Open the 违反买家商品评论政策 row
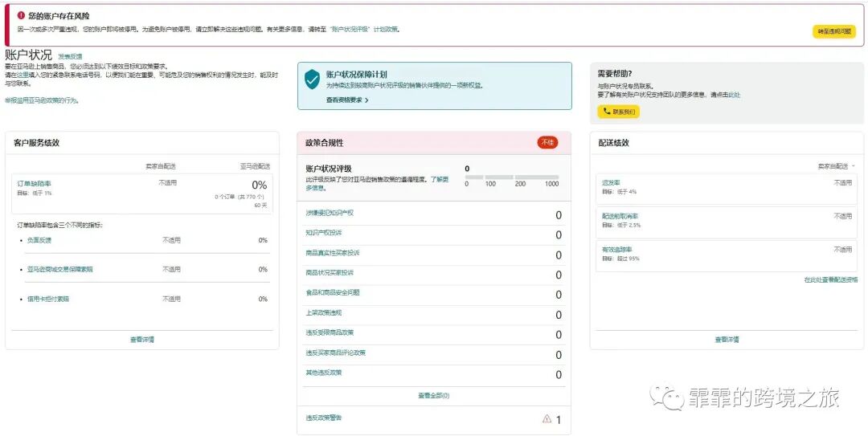The width and height of the screenshot is (868, 436). coord(433,355)
